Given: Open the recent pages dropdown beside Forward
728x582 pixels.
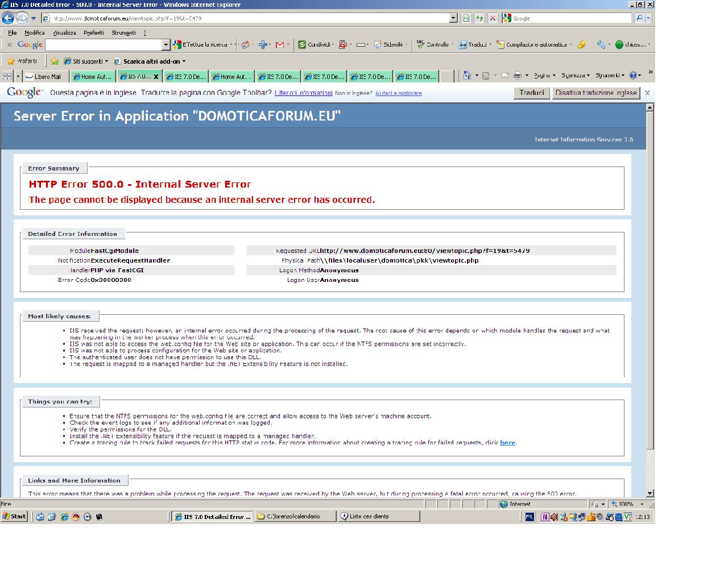Looking at the screenshot, I should click(x=33, y=18).
